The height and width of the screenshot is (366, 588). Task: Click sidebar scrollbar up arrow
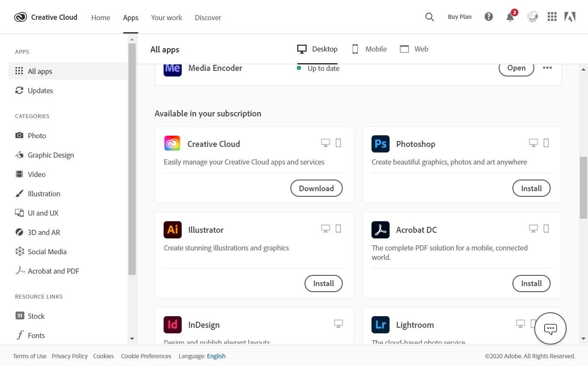coord(132,39)
